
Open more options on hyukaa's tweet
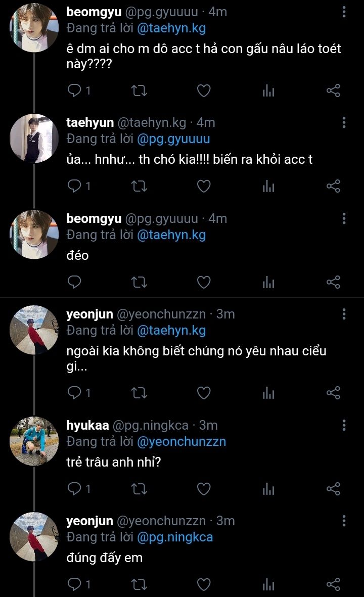344,425
